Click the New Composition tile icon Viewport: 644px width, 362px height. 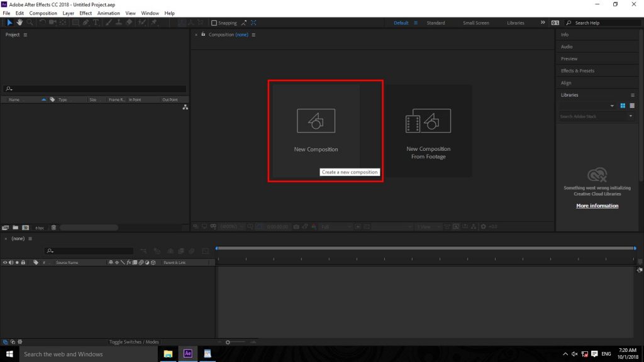pos(316,121)
